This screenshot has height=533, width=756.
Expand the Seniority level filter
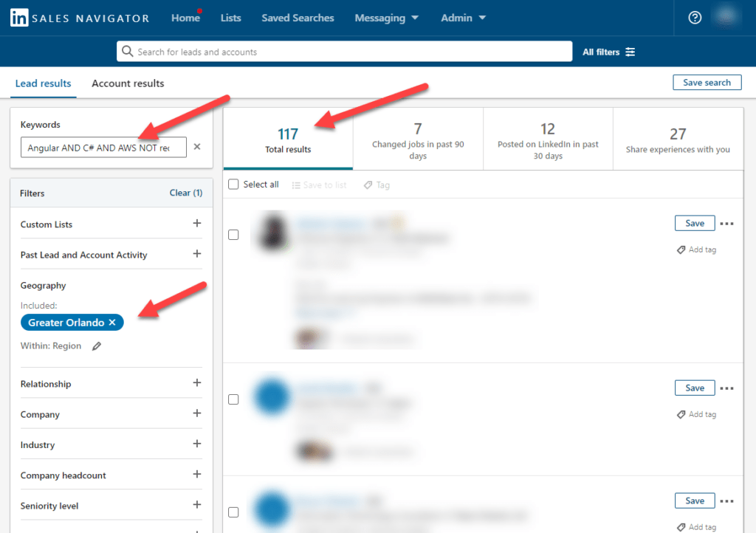click(x=196, y=504)
